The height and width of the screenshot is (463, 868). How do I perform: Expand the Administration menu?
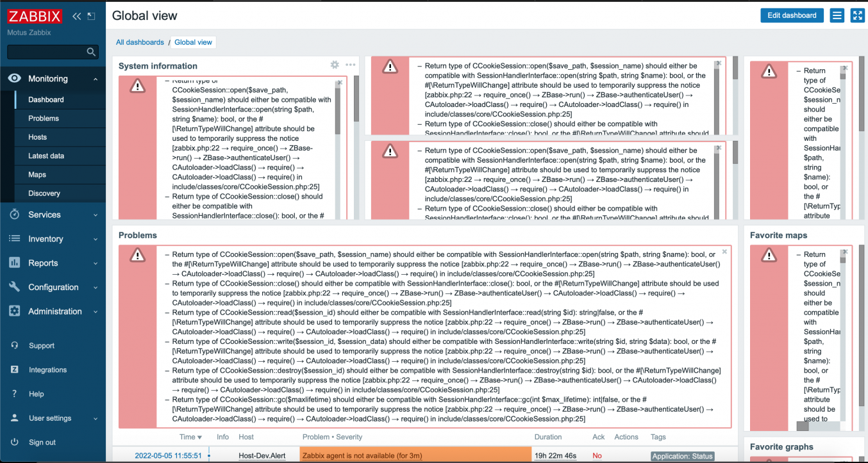coord(53,311)
